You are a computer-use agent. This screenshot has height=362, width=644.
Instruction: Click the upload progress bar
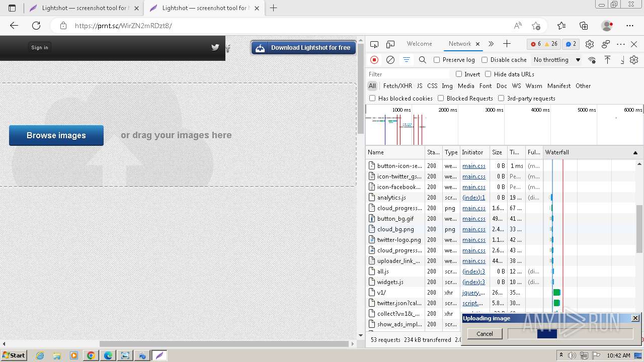570,334
